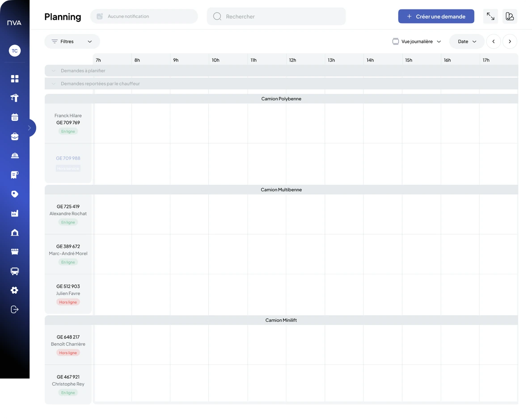Click the hard hat icon in sidebar
Viewport: 532px width, 419px height.
15,156
